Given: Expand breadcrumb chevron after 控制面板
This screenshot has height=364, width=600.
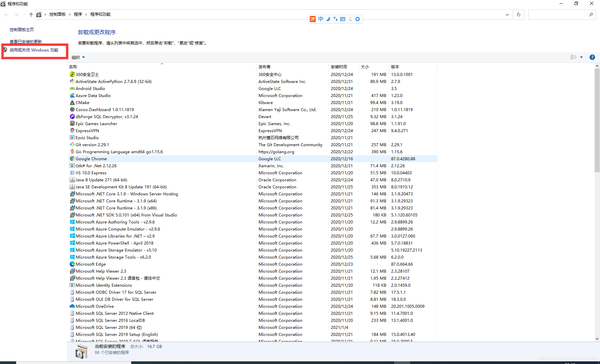Looking at the screenshot, I should click(x=70, y=14).
